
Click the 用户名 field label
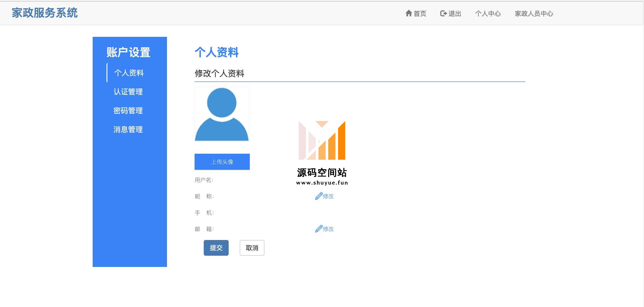(x=204, y=180)
